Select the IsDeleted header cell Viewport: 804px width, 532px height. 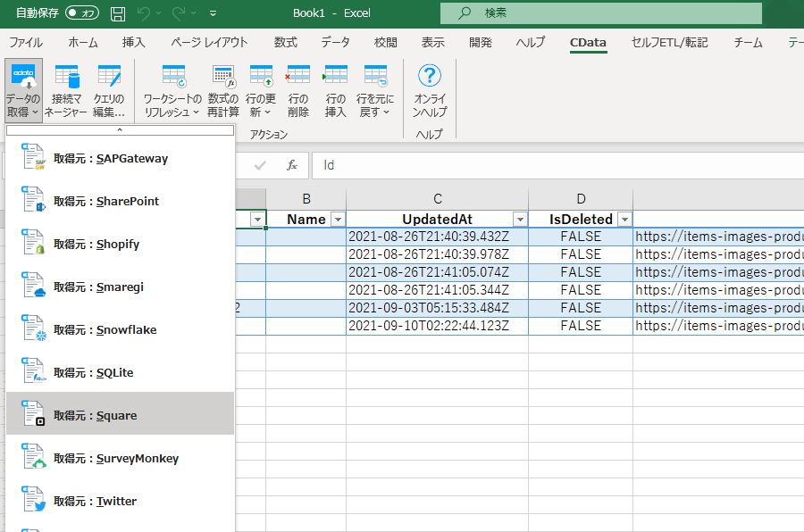coord(581,220)
